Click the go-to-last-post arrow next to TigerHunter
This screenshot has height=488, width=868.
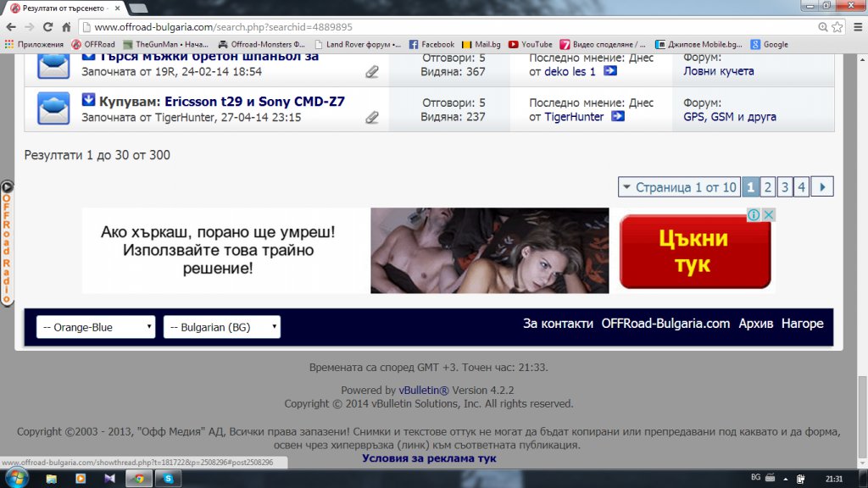[617, 117]
